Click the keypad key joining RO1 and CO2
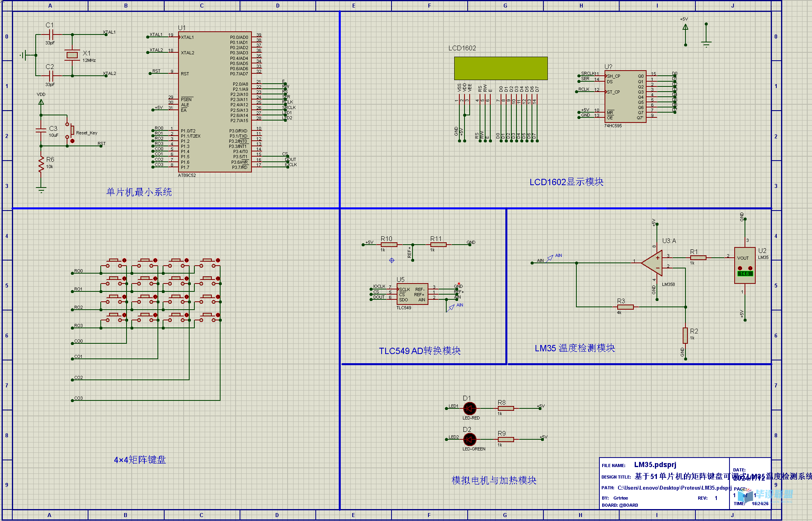812x521 pixels. tap(176, 282)
